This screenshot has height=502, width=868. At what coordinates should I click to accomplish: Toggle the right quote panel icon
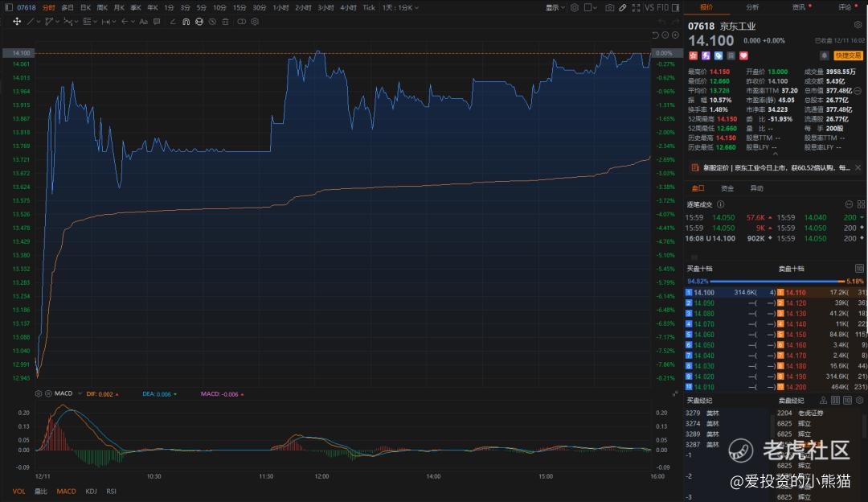click(675, 8)
